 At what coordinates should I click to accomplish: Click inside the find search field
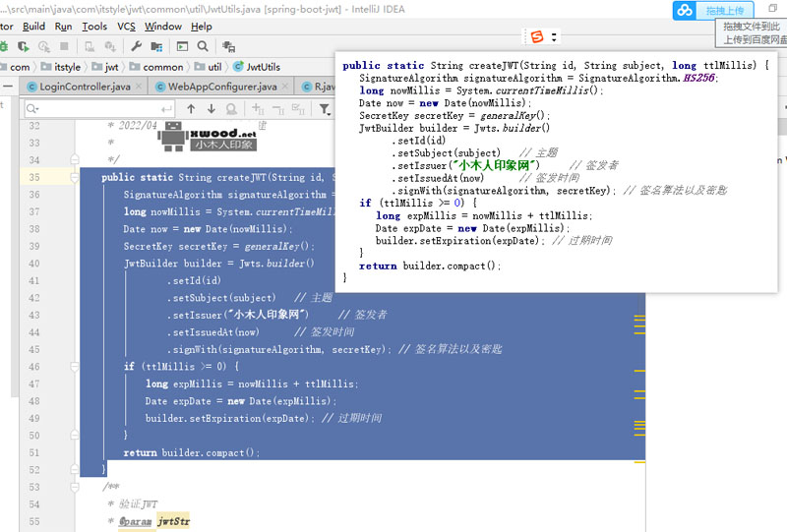tap(99, 109)
